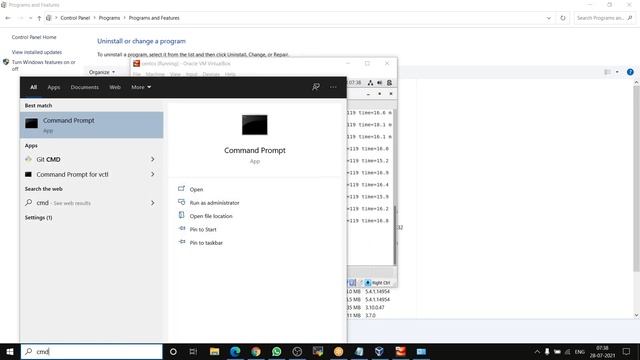Open the address bar history dropdown
The height and width of the screenshot is (360, 640).
pyautogui.click(x=549, y=18)
